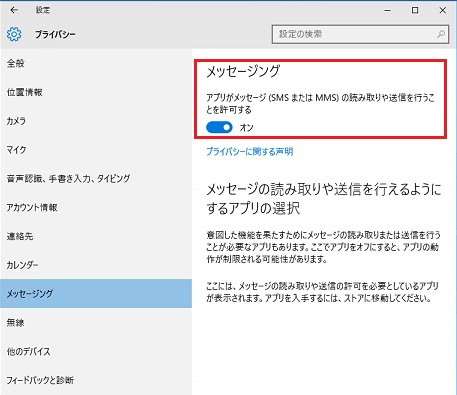Click paragraph starting 意図した機能を果たすために

click(323, 247)
